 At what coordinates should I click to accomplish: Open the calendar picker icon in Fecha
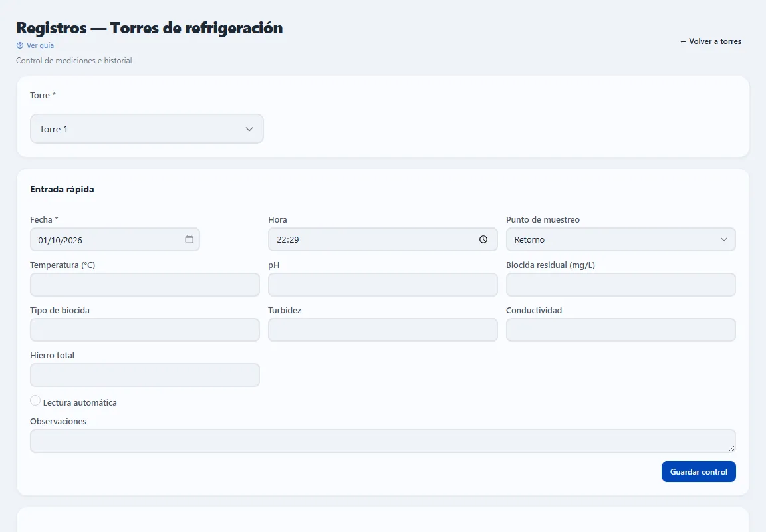click(x=189, y=239)
